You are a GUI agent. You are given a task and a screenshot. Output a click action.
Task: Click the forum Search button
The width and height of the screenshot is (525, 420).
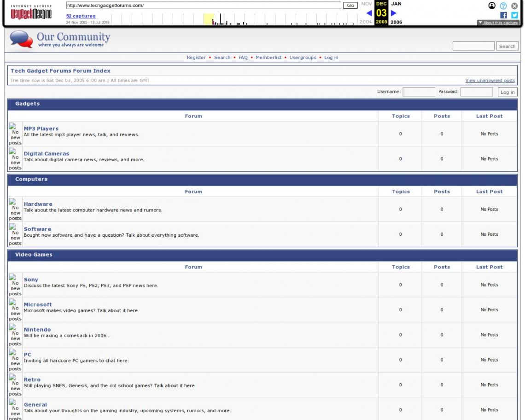tap(507, 46)
